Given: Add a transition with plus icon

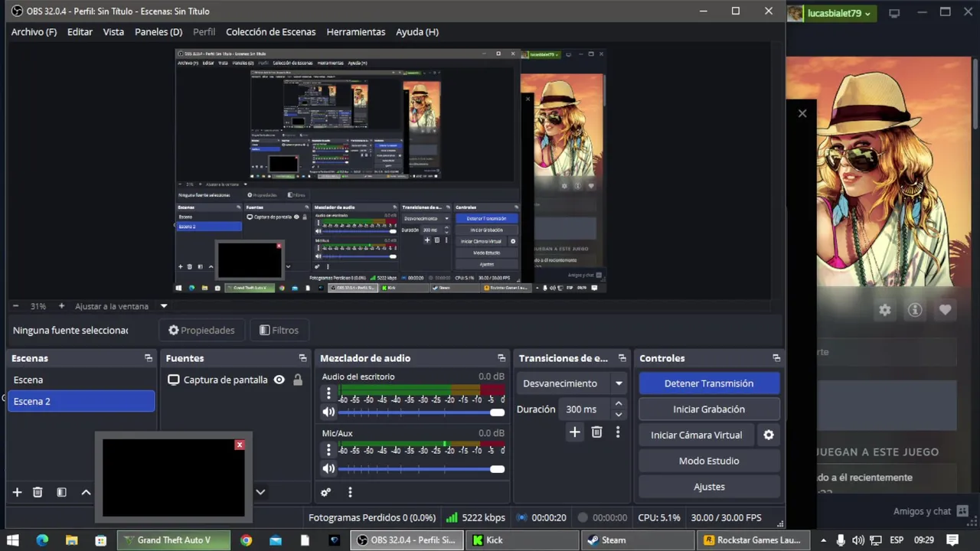Looking at the screenshot, I should click(x=574, y=432).
